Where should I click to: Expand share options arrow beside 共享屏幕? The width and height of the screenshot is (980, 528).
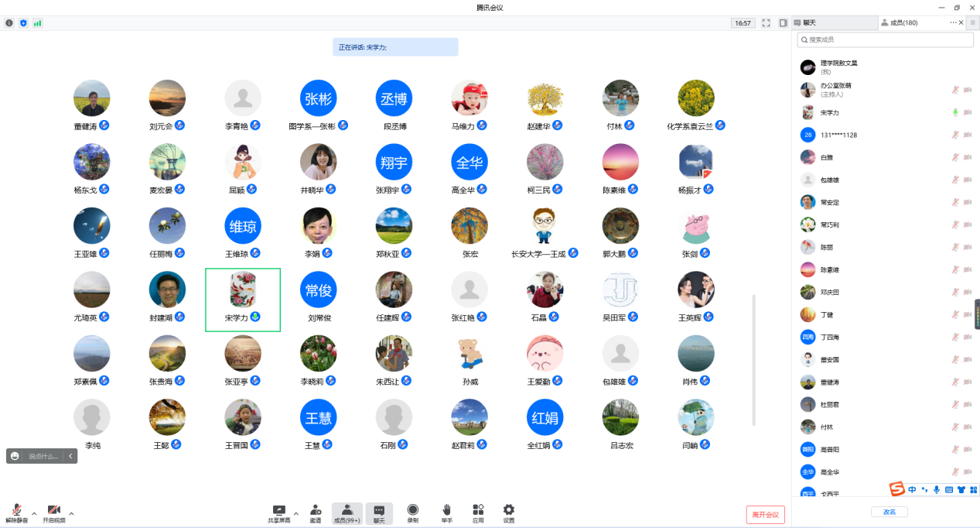coord(295,513)
